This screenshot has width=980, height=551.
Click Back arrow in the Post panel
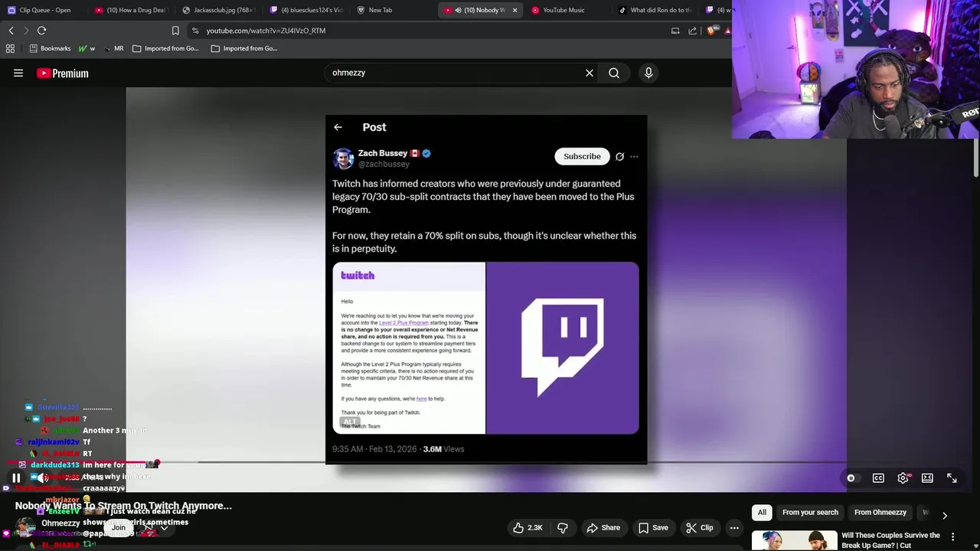(x=338, y=127)
